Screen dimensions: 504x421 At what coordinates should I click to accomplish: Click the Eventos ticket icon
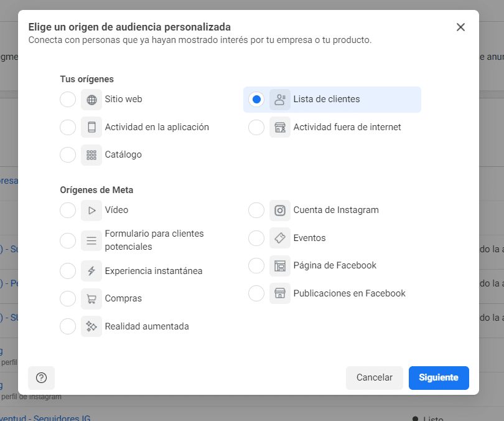point(279,238)
